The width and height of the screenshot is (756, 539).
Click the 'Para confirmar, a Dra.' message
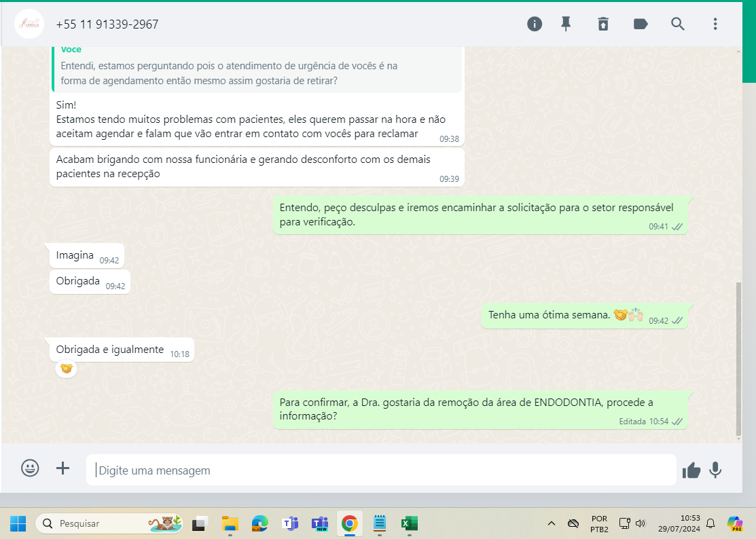coord(480,409)
